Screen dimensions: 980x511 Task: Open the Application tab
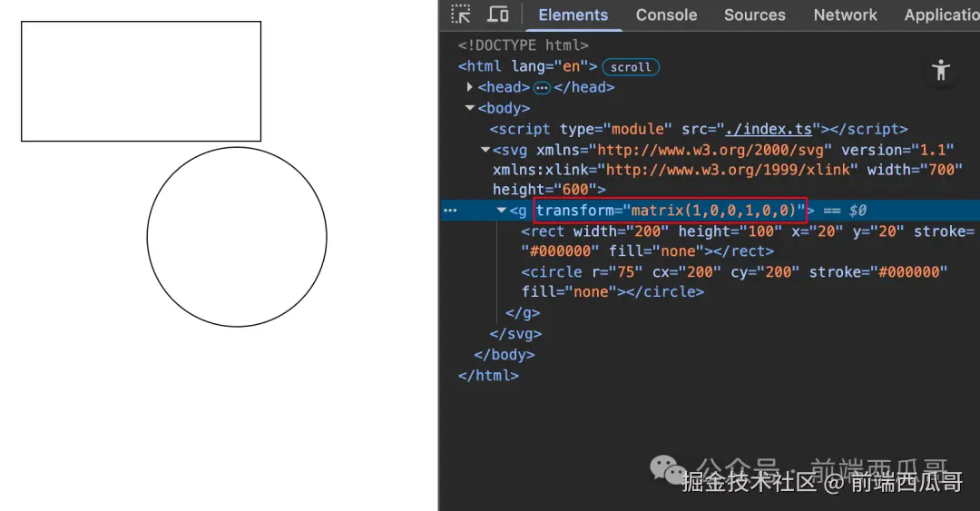coord(942,15)
